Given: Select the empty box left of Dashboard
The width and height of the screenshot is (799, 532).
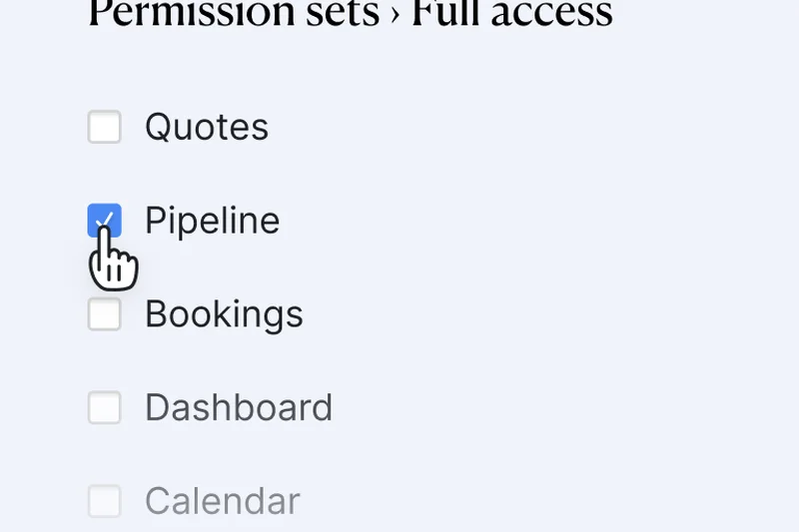Looking at the screenshot, I should (x=105, y=407).
